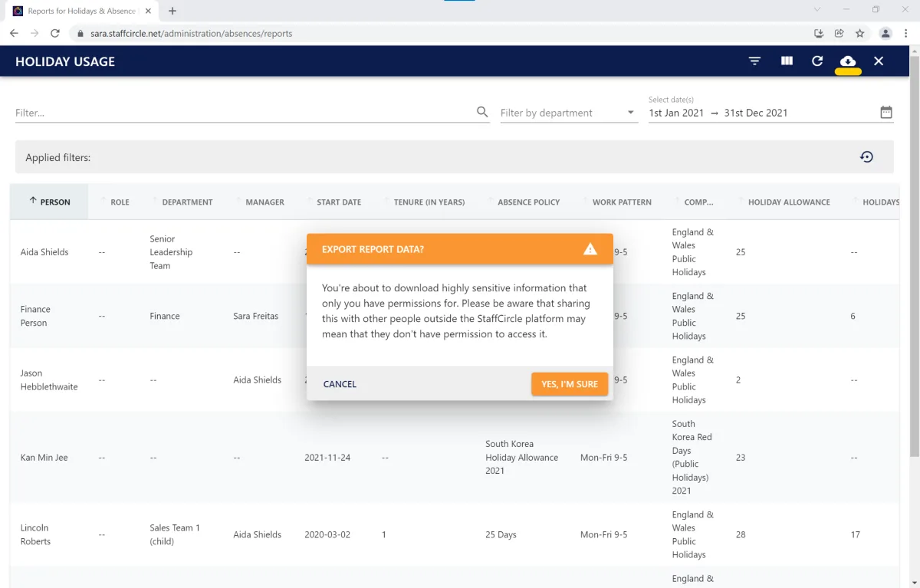Refresh the Holiday Usage report
Screen dimensions: 920x588
point(817,61)
